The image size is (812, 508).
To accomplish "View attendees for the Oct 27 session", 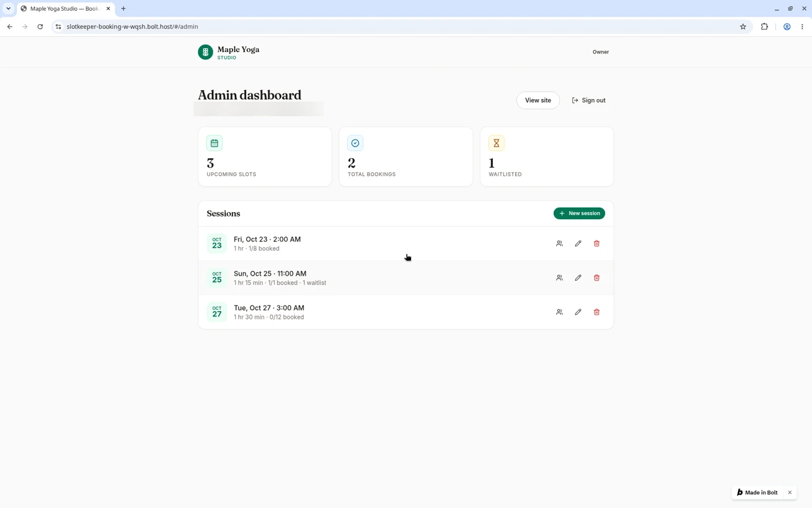I will click(x=560, y=312).
